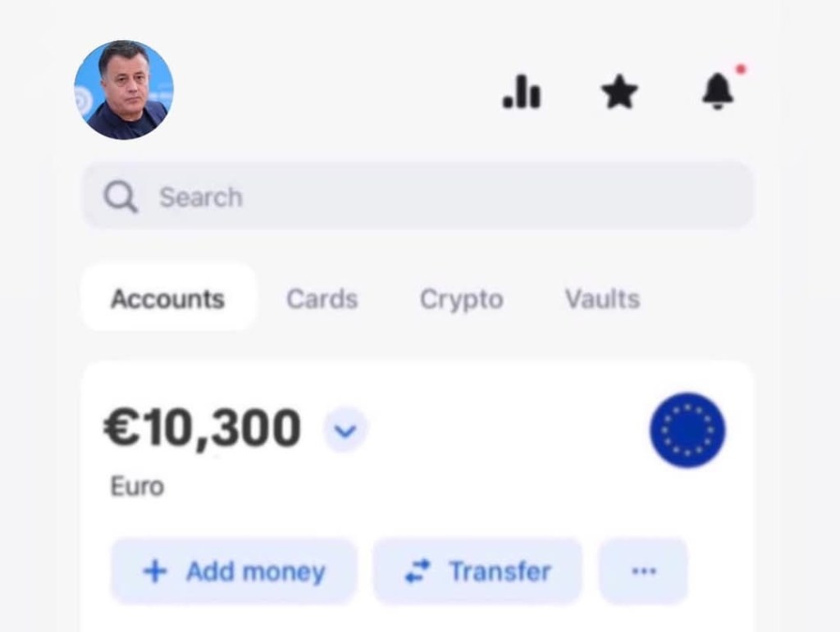Tap the red notification badge dot
Image resolution: width=840 pixels, height=632 pixels.
tap(742, 70)
